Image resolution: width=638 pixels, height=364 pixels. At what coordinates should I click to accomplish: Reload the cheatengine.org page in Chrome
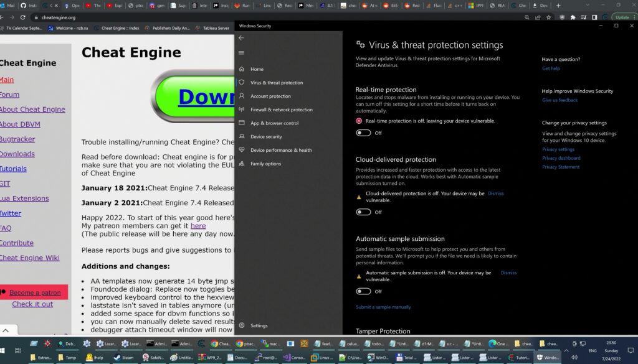click(23, 17)
